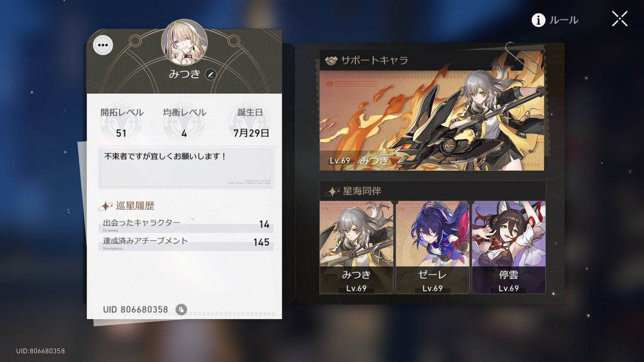Open 達成済みアチーブメント row
Image resolution: width=644 pixels, height=362 pixels.
(186, 243)
